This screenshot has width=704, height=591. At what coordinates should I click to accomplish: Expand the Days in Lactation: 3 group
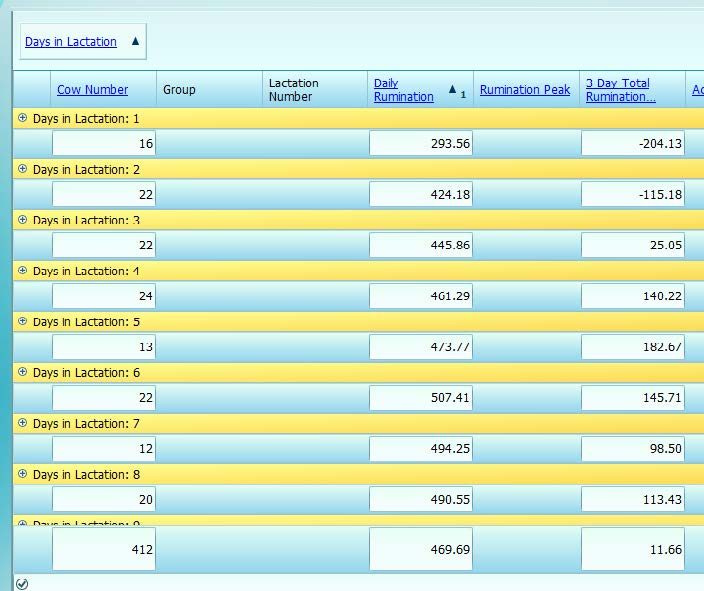[22, 220]
